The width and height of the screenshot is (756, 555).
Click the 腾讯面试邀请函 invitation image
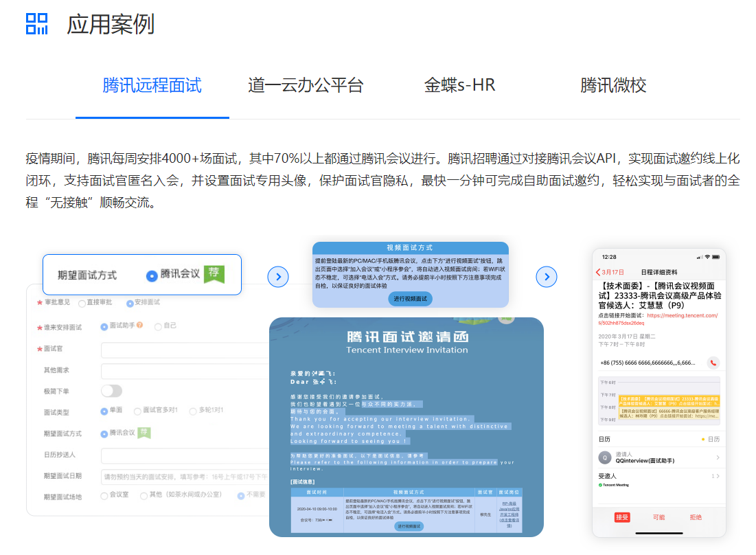pyautogui.click(x=406, y=427)
